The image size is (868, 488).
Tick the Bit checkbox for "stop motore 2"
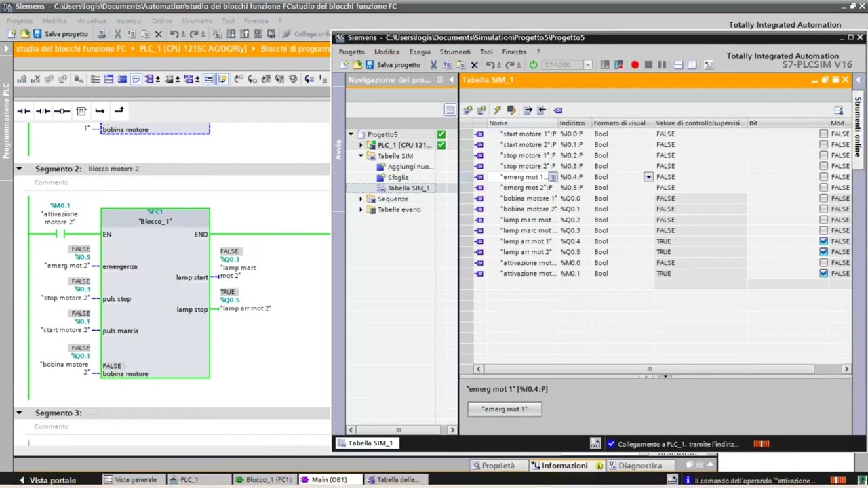coord(824,166)
